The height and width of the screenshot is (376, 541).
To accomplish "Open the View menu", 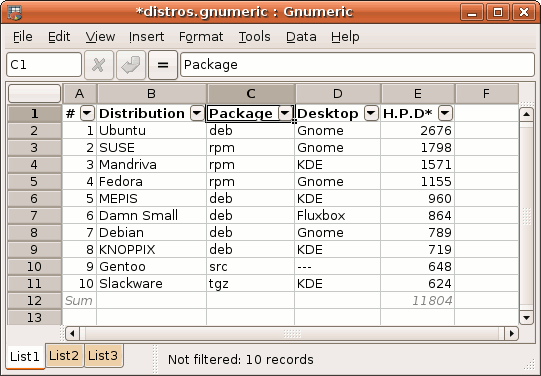I will (x=100, y=37).
